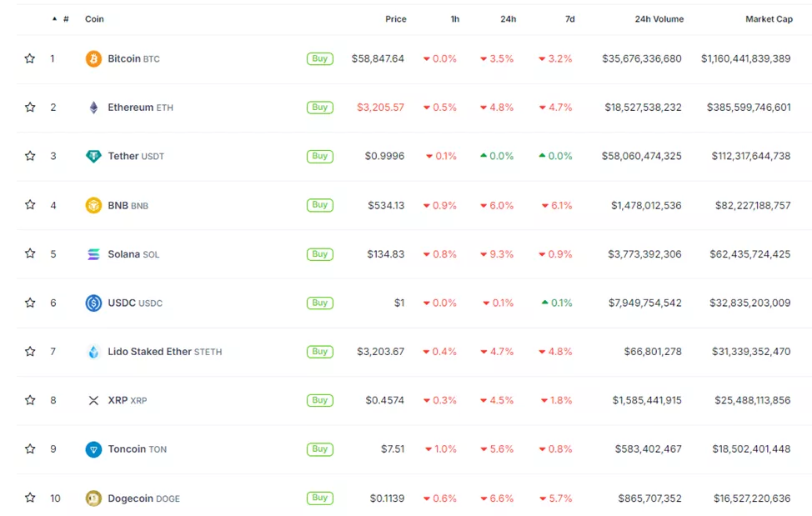Click Lido Staked Ether price $3,203.67

(x=381, y=352)
